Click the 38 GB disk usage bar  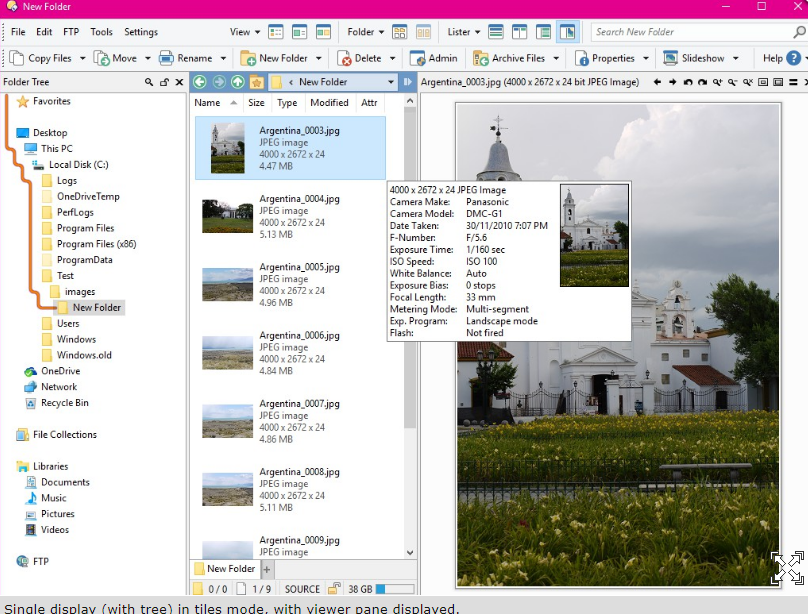(x=393, y=589)
